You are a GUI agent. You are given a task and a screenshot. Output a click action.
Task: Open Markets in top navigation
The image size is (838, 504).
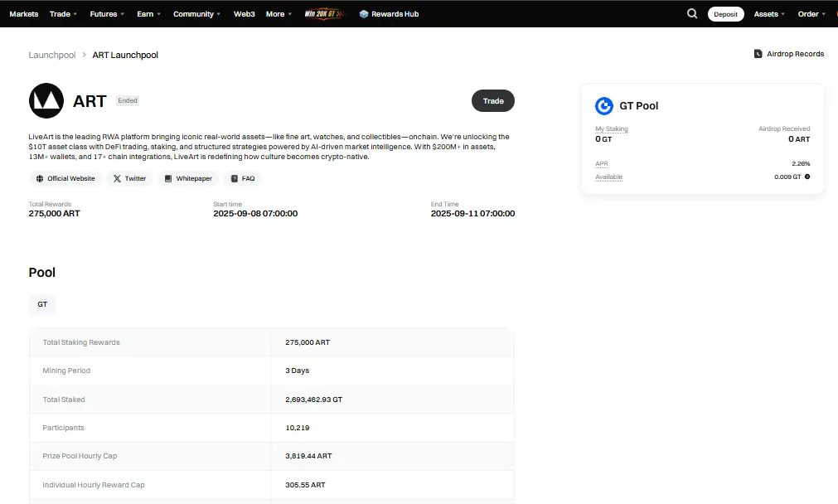click(23, 14)
